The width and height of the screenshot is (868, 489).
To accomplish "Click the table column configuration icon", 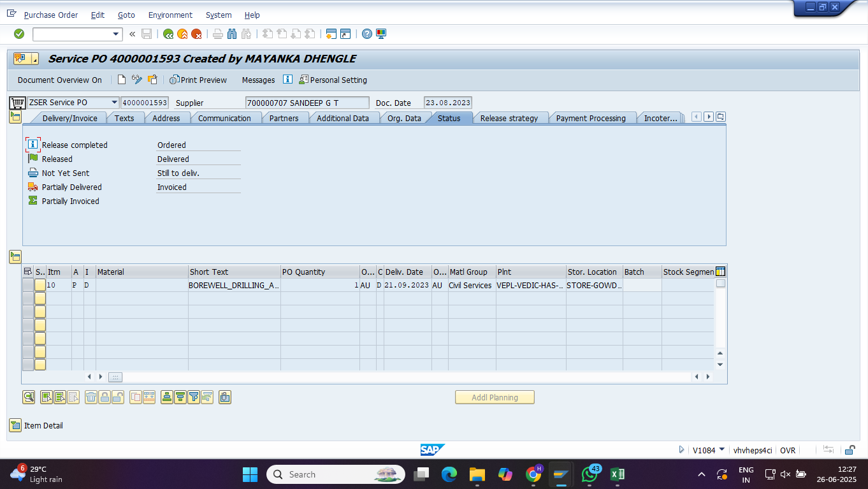I will 720,272.
